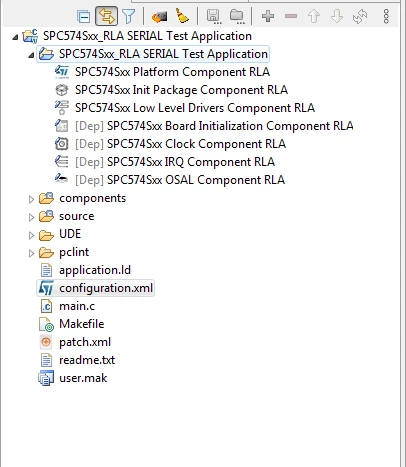406x467 pixels.
Task: Select SPC574Sxx Platform Component RLA
Action: (172, 72)
